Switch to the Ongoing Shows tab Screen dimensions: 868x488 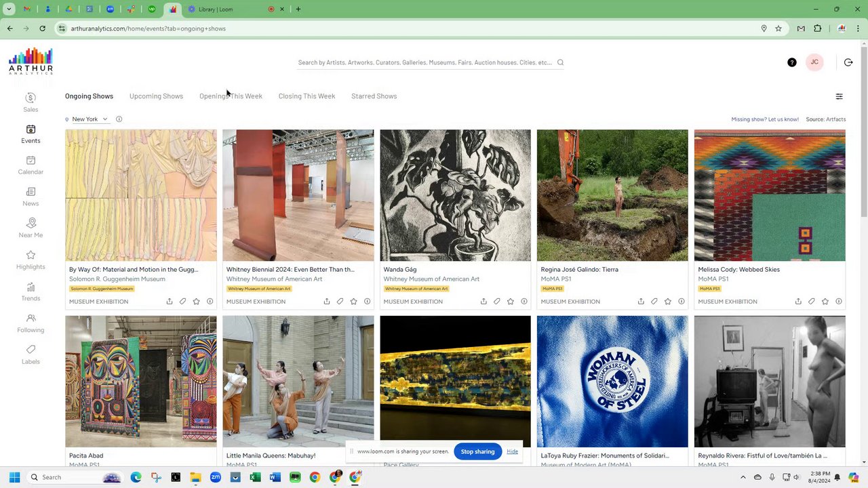pyautogui.click(x=89, y=96)
